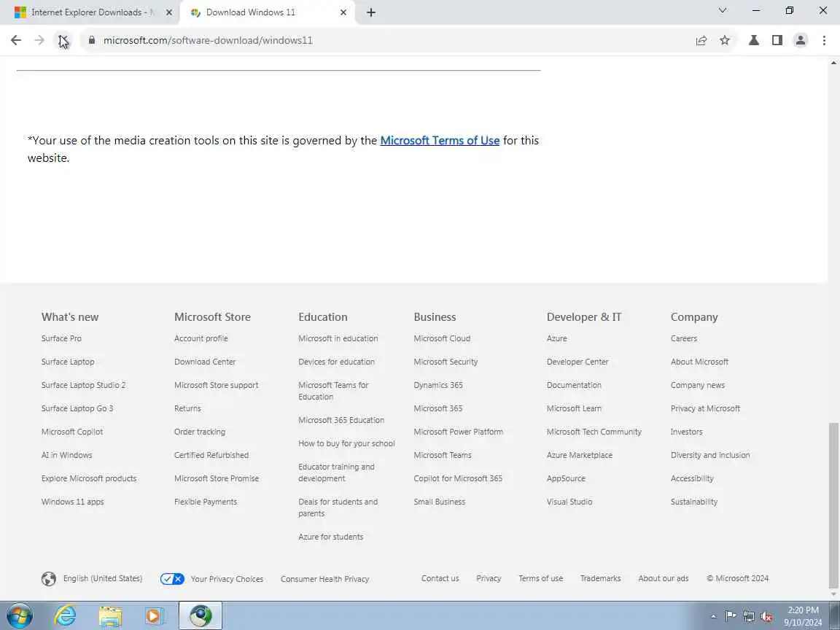Screen dimensions: 840x630
Task: Open Privacy at Microsoft link
Action: 706,409
